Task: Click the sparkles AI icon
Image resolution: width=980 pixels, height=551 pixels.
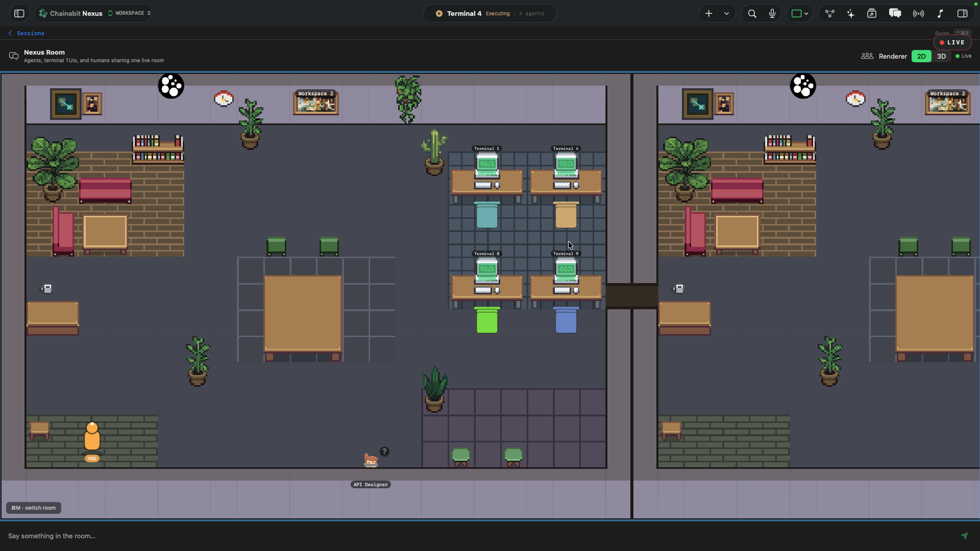Action: tap(850, 14)
